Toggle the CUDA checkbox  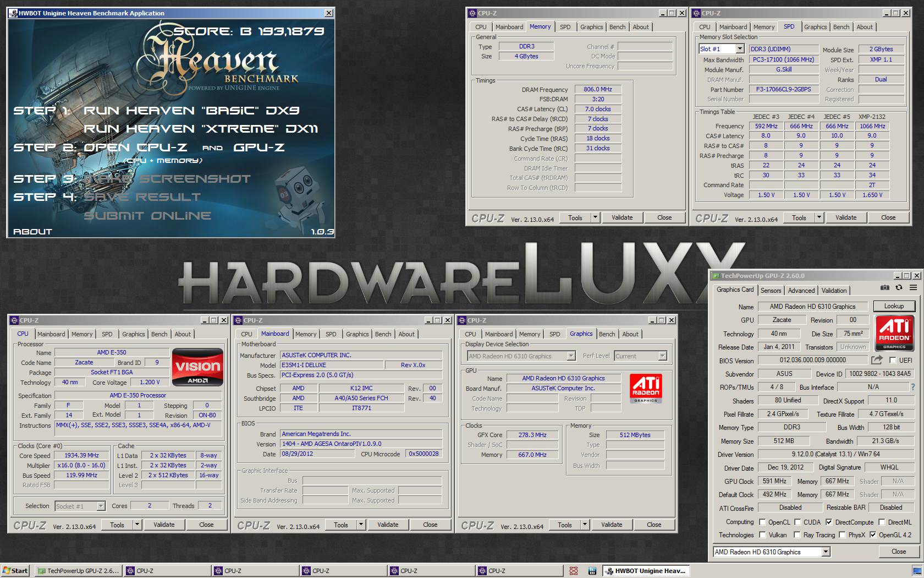coord(798,522)
